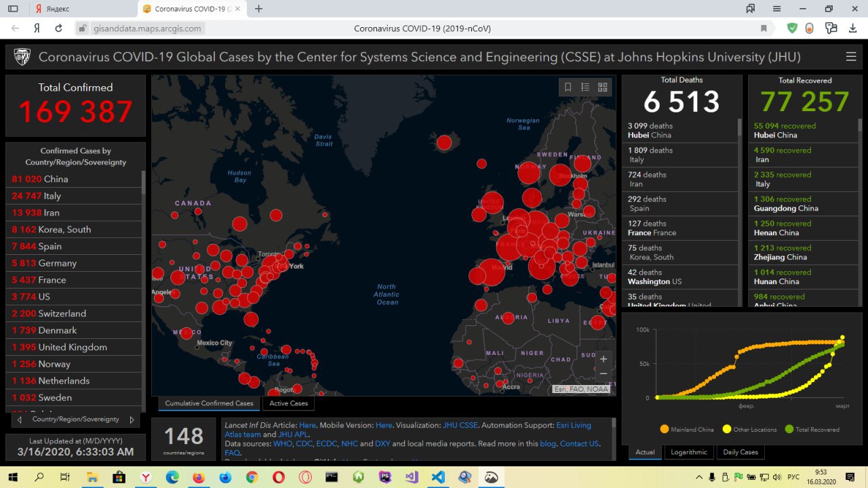Open the blog link
Screen dimensions: 868x488
(x=547, y=443)
